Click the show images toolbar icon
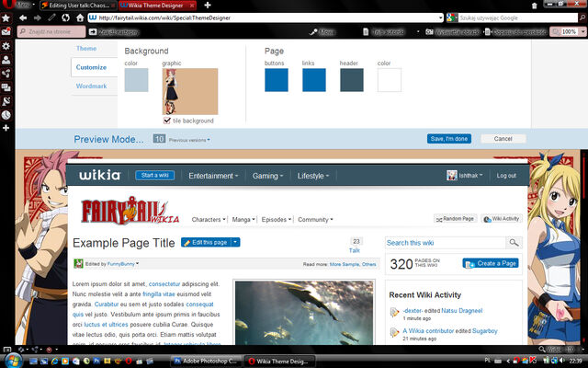 tap(429, 32)
